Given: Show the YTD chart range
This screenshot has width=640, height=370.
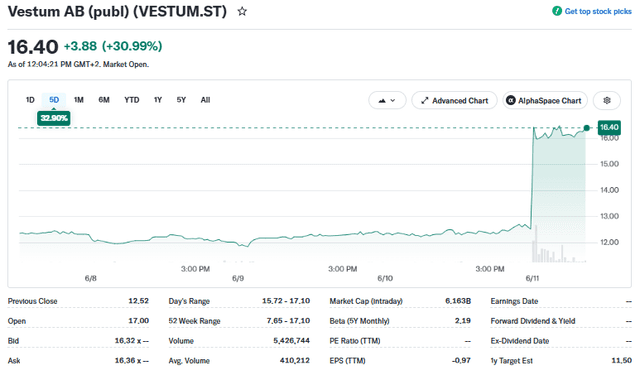Looking at the screenshot, I should click(132, 100).
